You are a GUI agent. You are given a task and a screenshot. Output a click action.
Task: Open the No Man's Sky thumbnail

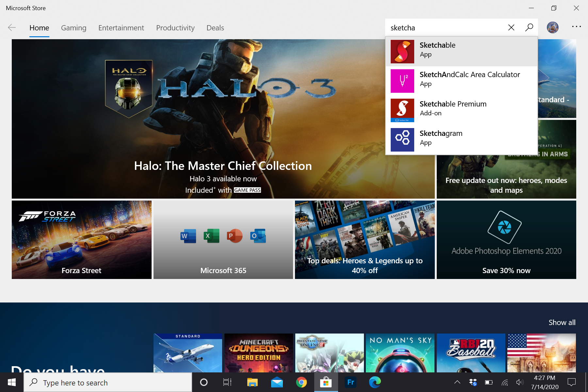[x=400, y=353]
